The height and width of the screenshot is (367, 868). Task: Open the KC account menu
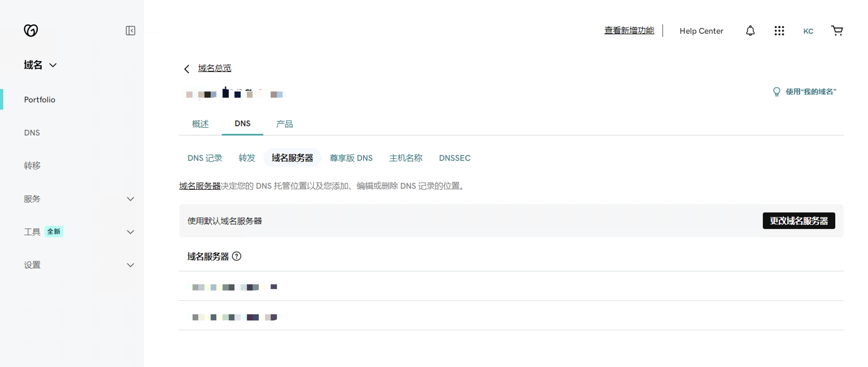[808, 31]
